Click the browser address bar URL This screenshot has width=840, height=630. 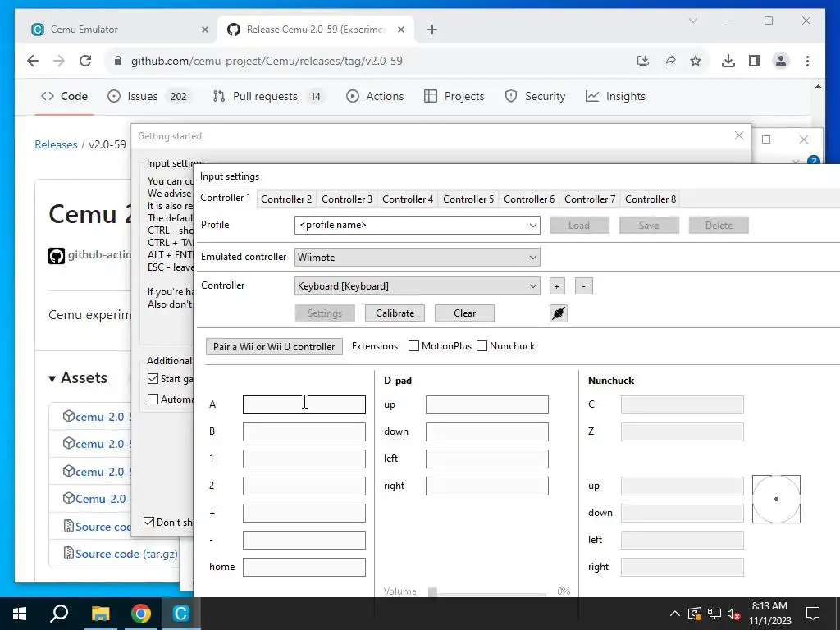point(267,61)
